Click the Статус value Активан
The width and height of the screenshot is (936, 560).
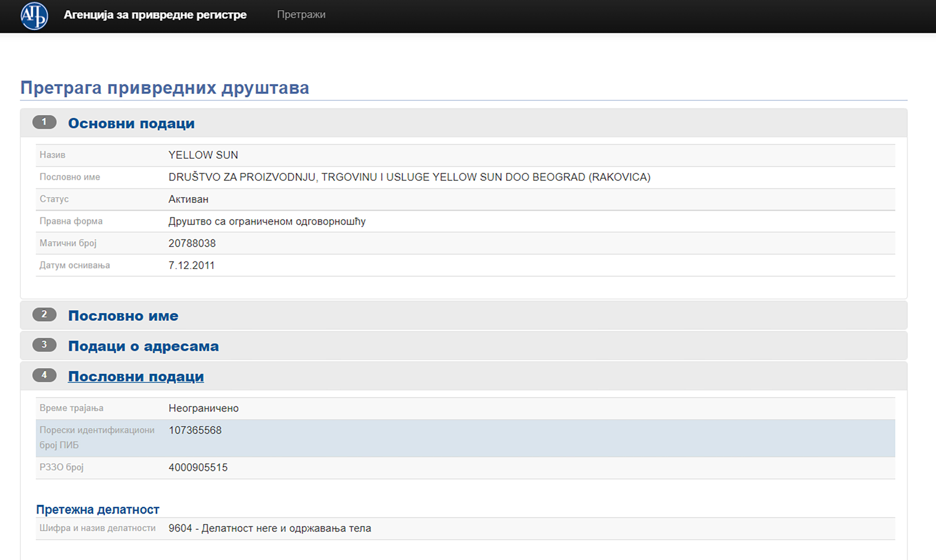tap(188, 199)
